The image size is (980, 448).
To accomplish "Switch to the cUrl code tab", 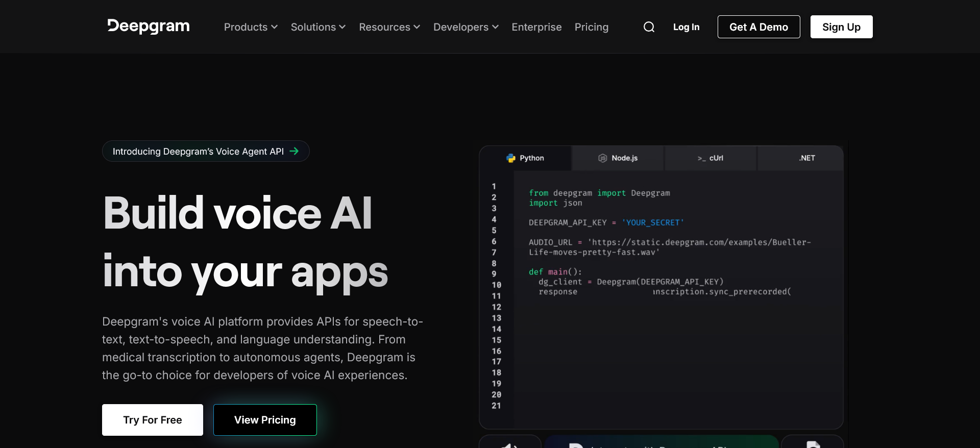I will [x=710, y=158].
